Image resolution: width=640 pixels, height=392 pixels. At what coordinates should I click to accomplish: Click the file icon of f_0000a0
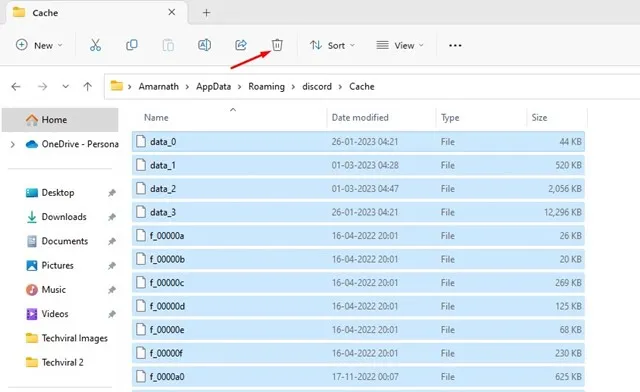tap(141, 376)
